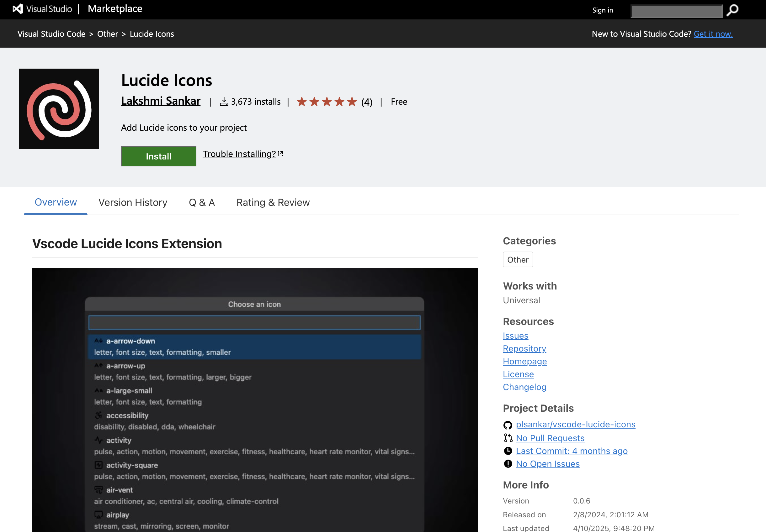766x532 pixels.
Task: Click the Choose an icon preview image
Action: point(255,400)
